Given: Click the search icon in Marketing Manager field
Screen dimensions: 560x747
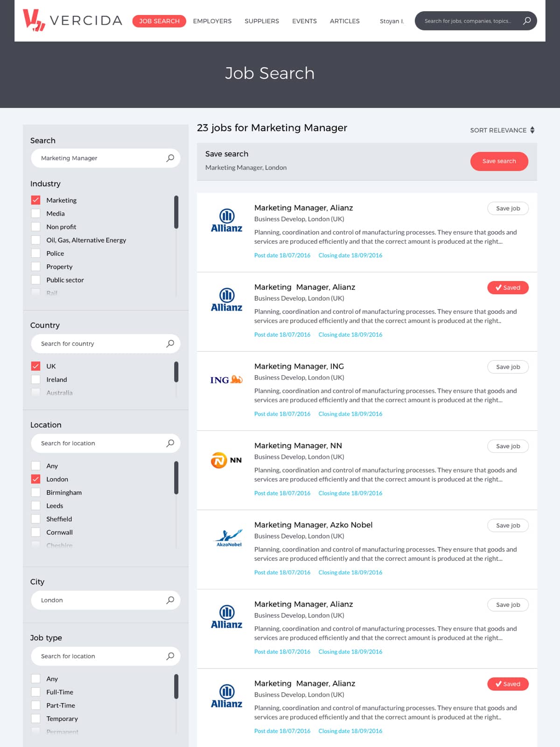Looking at the screenshot, I should point(170,158).
